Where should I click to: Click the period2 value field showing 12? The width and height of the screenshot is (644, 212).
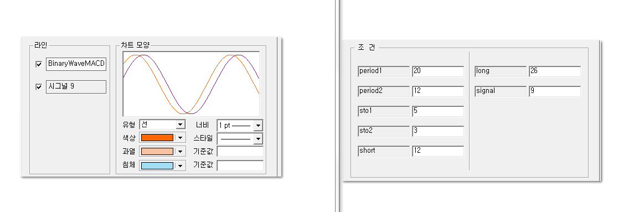(x=438, y=91)
